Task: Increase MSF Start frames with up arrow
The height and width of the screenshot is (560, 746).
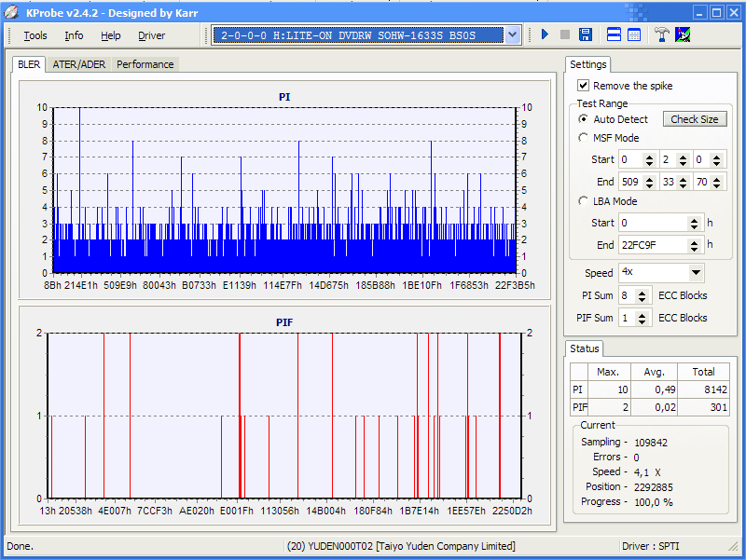Action: coord(716,157)
